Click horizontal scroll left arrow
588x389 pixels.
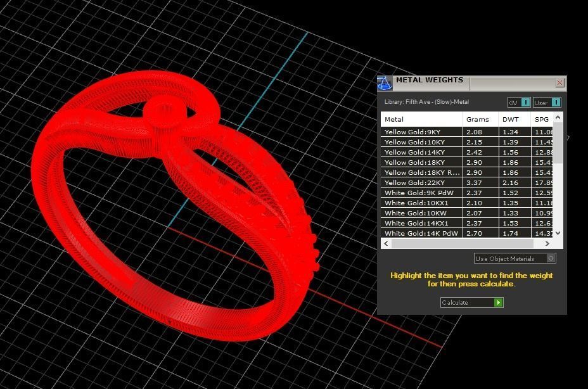click(x=387, y=243)
